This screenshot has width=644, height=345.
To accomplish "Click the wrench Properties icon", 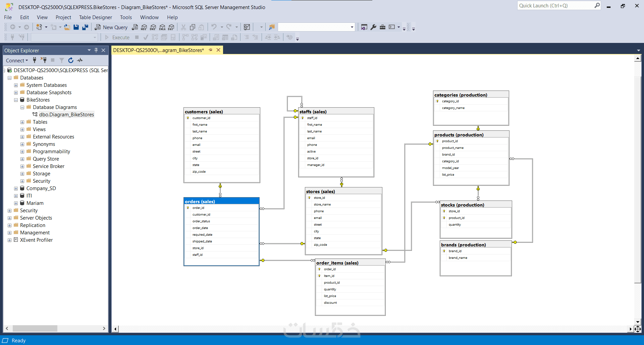I will click(x=373, y=27).
